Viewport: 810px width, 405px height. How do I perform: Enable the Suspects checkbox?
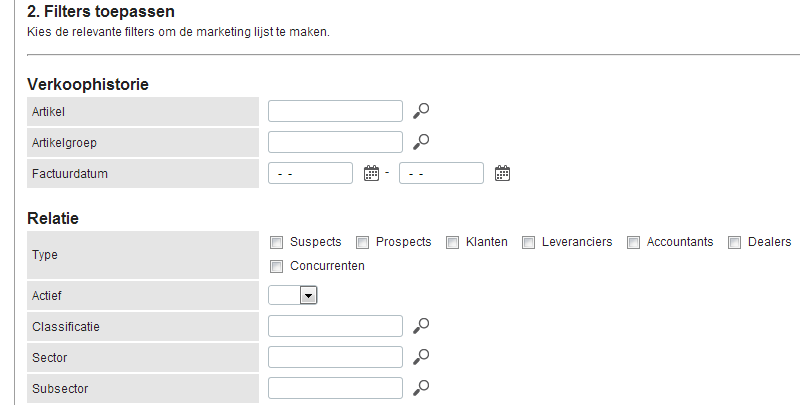(277, 242)
